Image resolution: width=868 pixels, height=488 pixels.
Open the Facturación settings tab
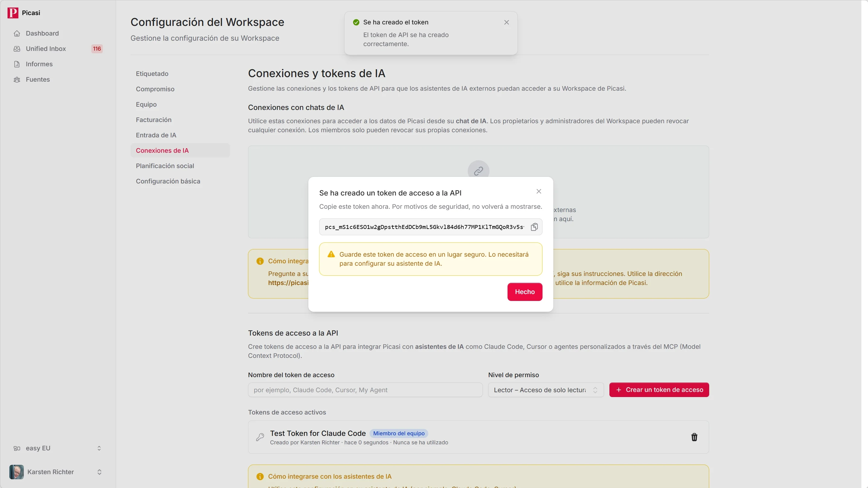(x=180, y=120)
